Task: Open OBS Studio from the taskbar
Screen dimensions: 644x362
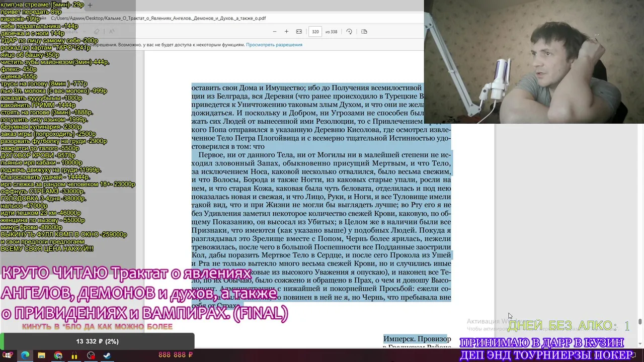Action: tap(91, 355)
